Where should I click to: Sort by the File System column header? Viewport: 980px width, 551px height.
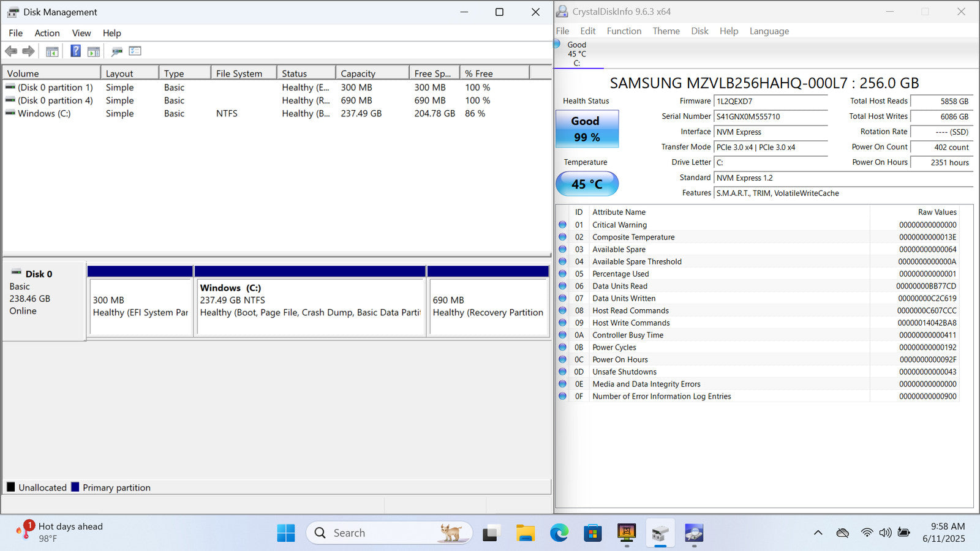(243, 73)
